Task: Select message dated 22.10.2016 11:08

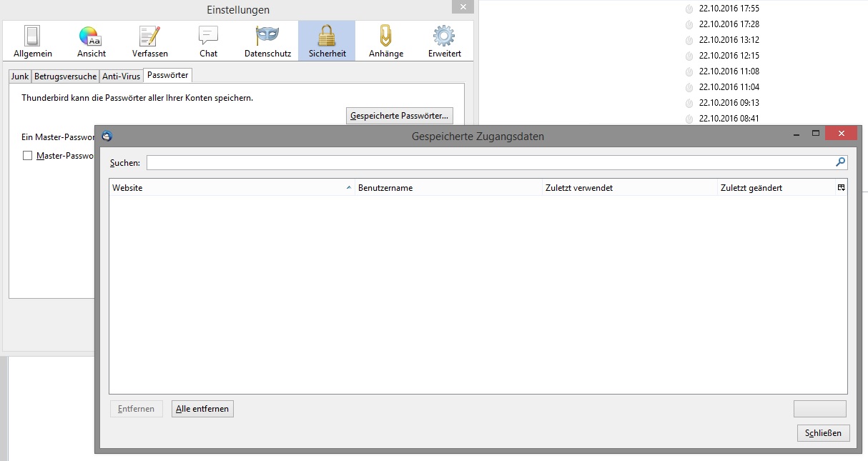Action: [x=729, y=71]
